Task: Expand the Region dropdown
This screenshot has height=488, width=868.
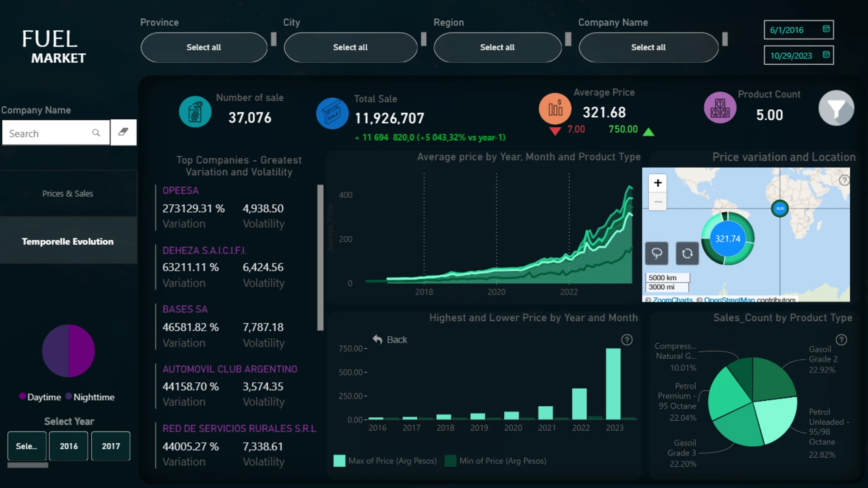Action: click(x=497, y=47)
